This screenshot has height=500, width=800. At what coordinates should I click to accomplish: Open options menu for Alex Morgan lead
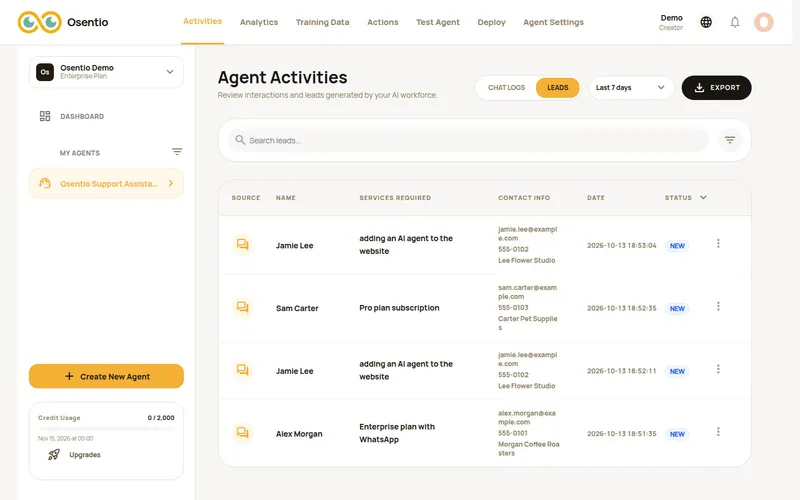[718, 432]
